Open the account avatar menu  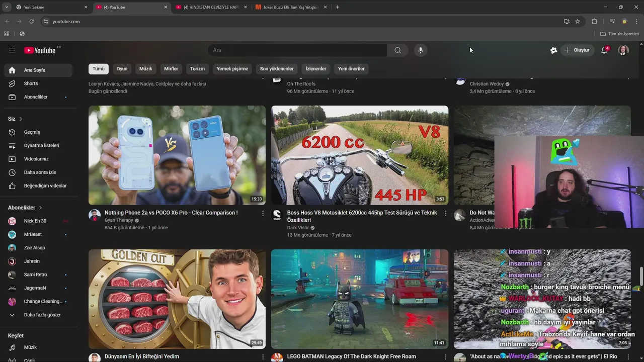(x=623, y=50)
